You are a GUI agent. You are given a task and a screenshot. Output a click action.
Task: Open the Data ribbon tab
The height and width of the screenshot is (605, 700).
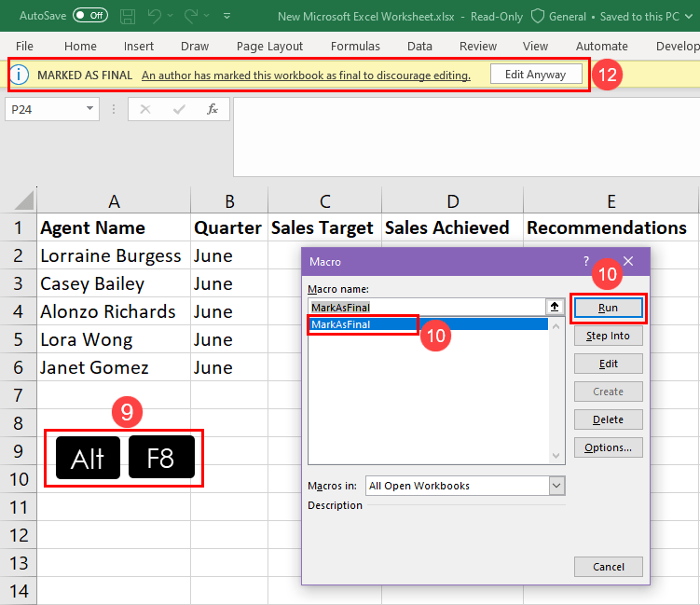pyautogui.click(x=419, y=46)
